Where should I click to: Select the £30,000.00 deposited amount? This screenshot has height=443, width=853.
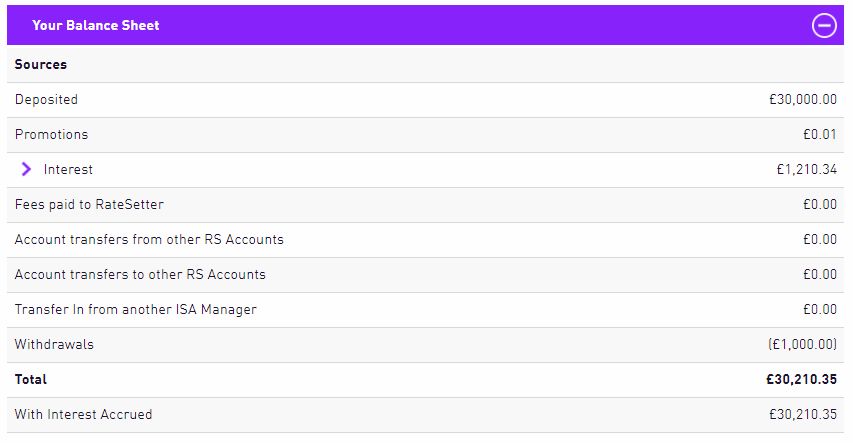coord(802,100)
